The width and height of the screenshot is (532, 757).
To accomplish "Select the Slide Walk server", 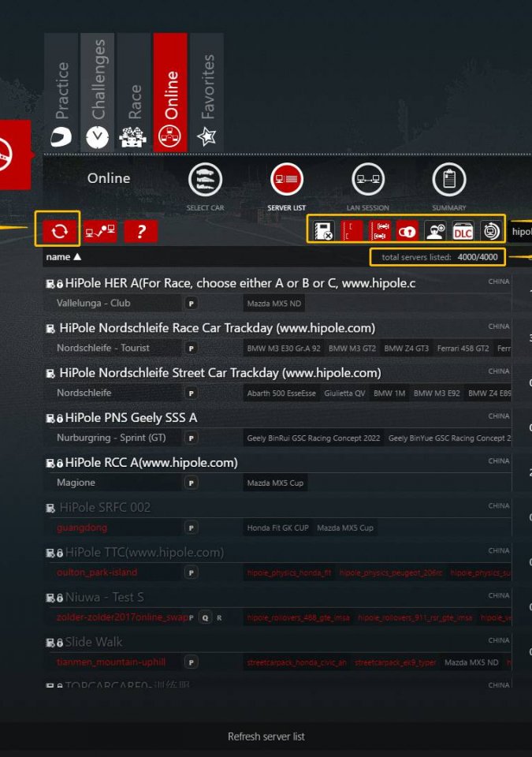I will tap(277, 652).
